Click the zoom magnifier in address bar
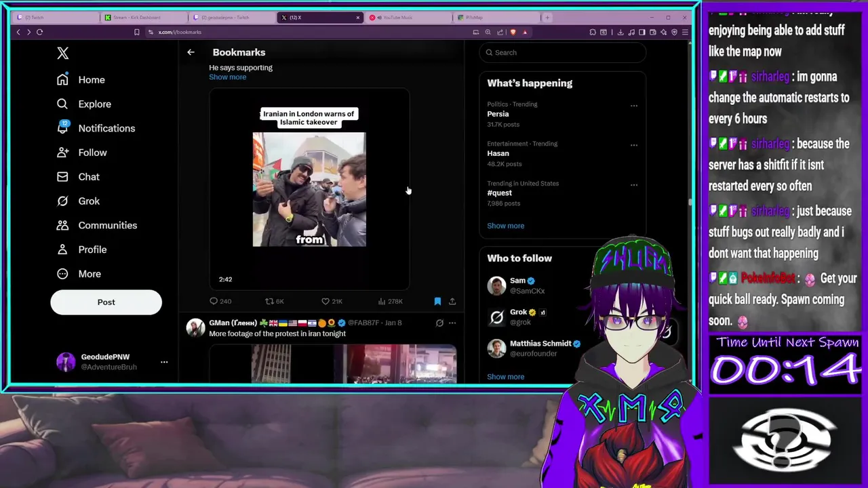 coord(488,32)
